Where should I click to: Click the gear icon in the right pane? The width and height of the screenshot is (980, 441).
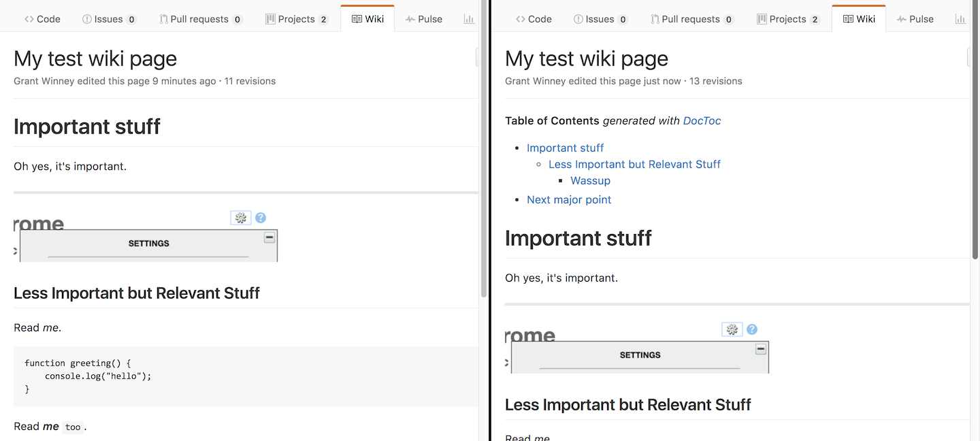(x=732, y=329)
